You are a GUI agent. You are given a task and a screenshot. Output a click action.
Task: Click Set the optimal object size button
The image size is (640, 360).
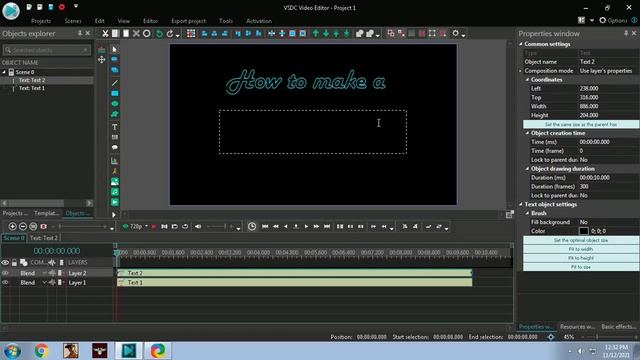pyautogui.click(x=581, y=240)
